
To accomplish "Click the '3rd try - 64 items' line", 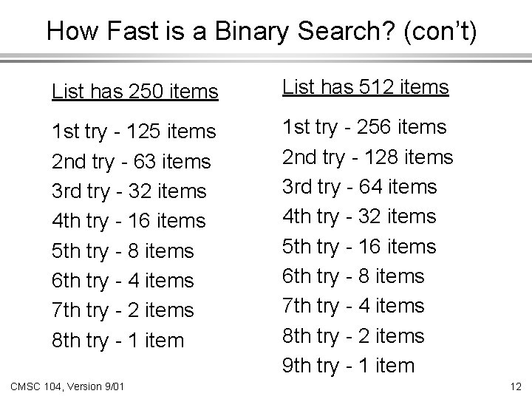I will [x=360, y=186].
